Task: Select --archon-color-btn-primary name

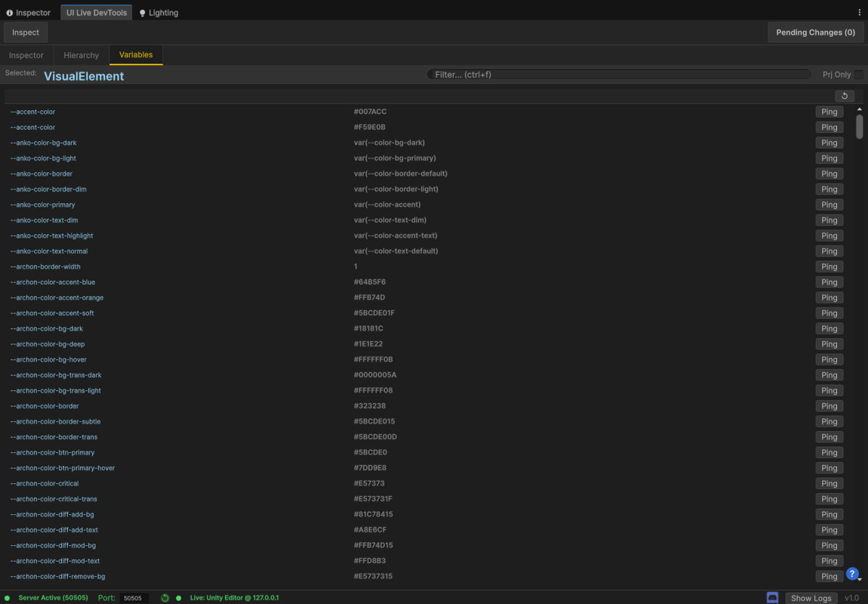Action: 53,452
